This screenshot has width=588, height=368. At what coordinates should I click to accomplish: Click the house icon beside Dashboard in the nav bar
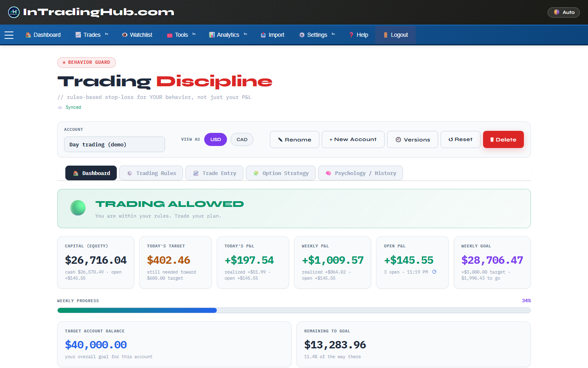[28, 35]
